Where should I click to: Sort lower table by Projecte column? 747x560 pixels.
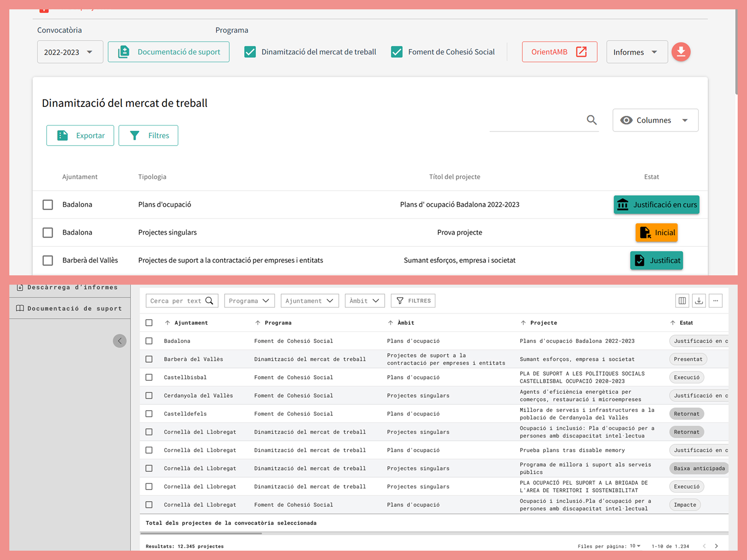523,322
